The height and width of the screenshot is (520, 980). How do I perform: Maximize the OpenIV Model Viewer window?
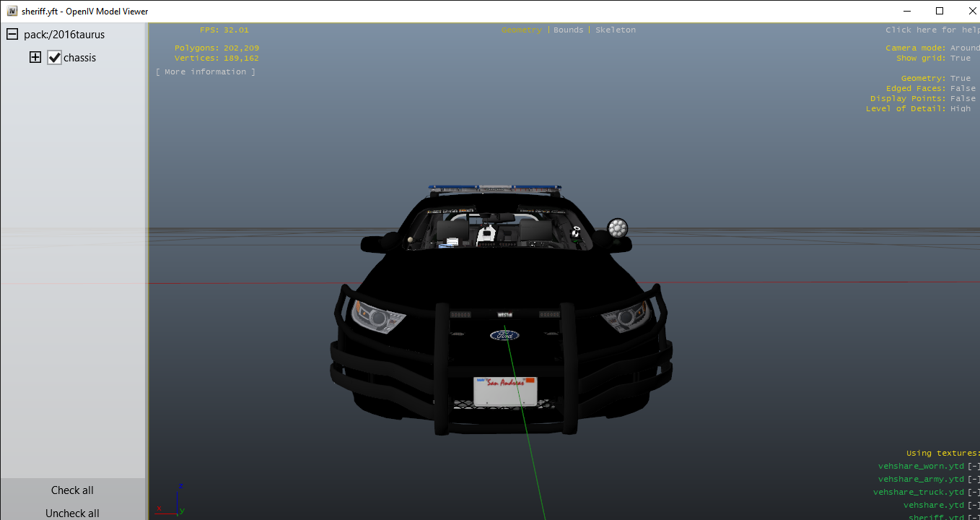point(939,11)
